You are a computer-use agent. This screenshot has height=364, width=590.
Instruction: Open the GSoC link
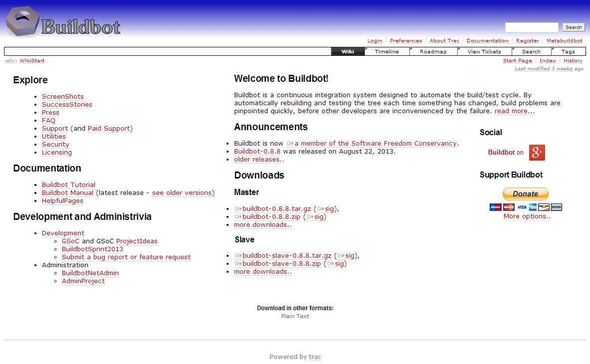pos(71,241)
